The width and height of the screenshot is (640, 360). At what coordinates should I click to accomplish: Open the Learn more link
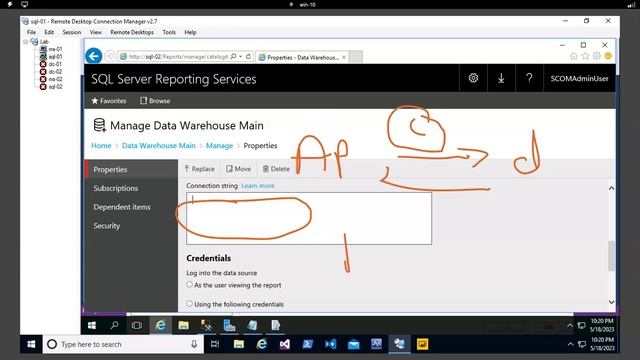(258, 186)
